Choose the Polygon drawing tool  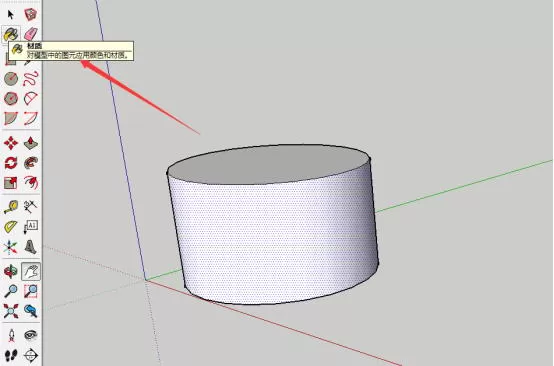tap(11, 98)
